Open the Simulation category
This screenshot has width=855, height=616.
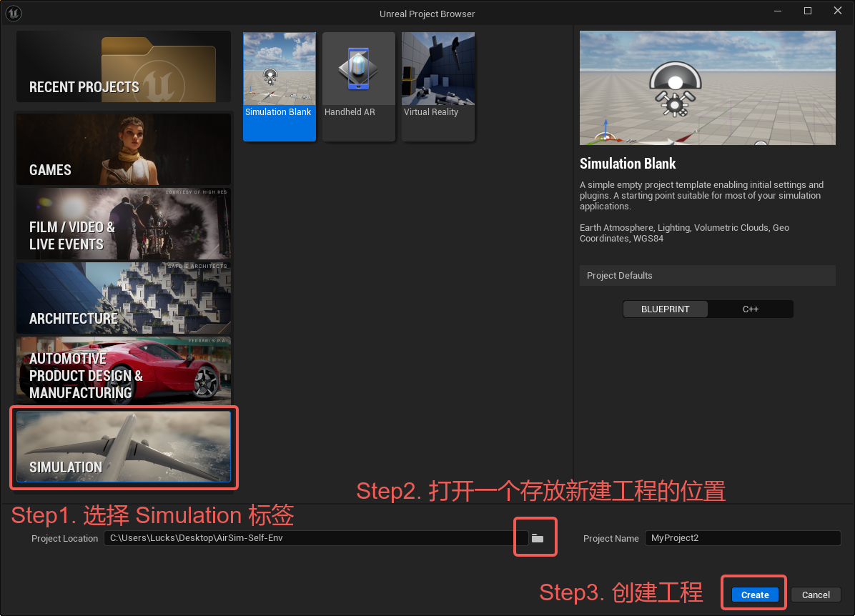[x=124, y=447]
